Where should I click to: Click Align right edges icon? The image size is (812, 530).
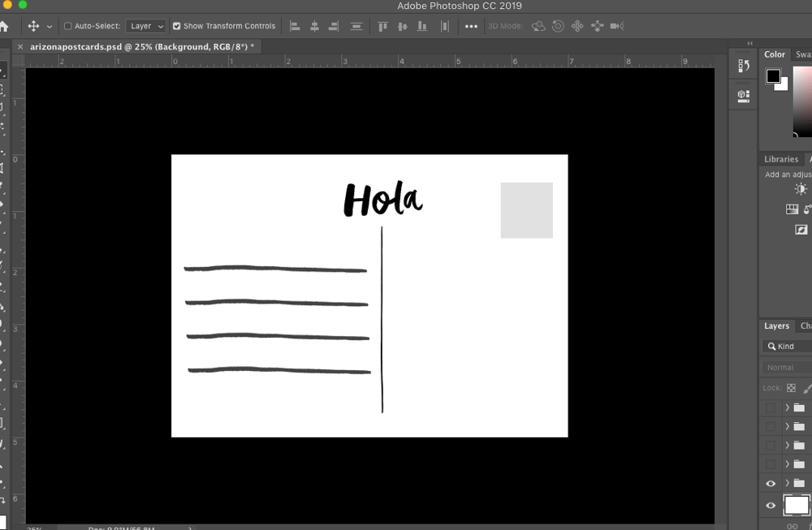tap(334, 26)
